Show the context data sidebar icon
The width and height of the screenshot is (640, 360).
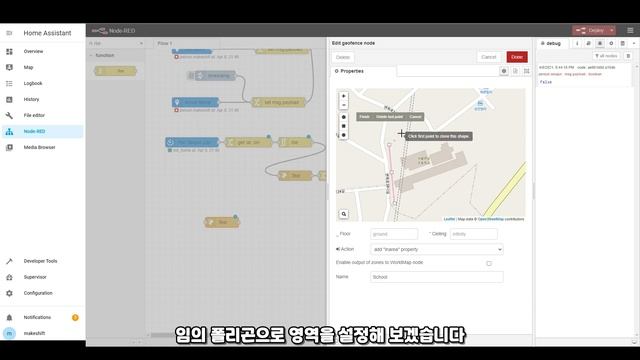coord(623,43)
